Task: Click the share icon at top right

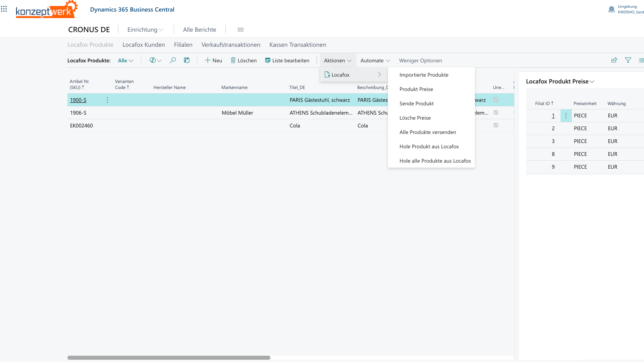Action: tap(614, 60)
